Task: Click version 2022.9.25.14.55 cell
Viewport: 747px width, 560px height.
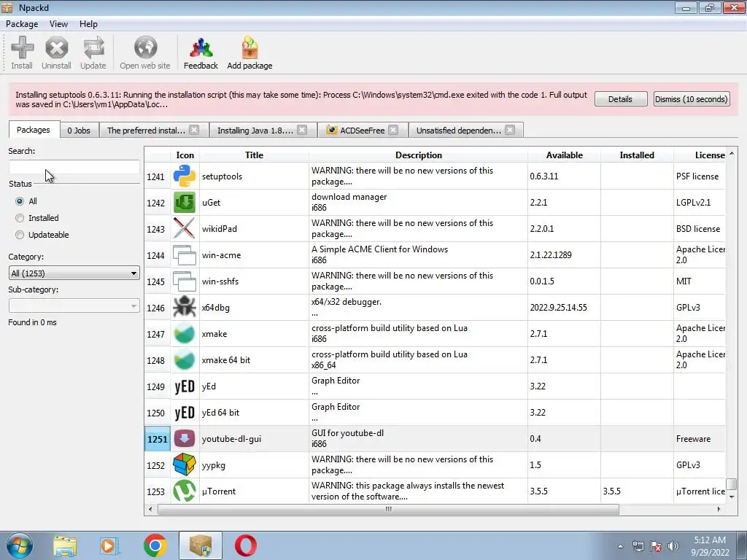Action: pyautogui.click(x=564, y=308)
